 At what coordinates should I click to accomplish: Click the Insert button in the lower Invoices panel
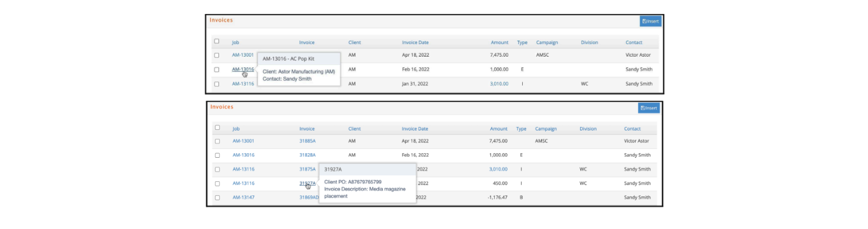coord(650,108)
